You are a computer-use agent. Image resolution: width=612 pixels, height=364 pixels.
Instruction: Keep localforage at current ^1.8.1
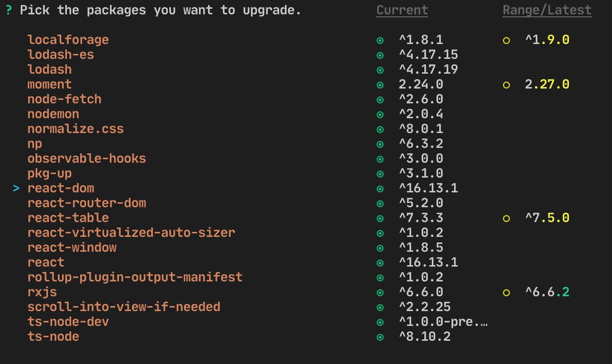380,40
